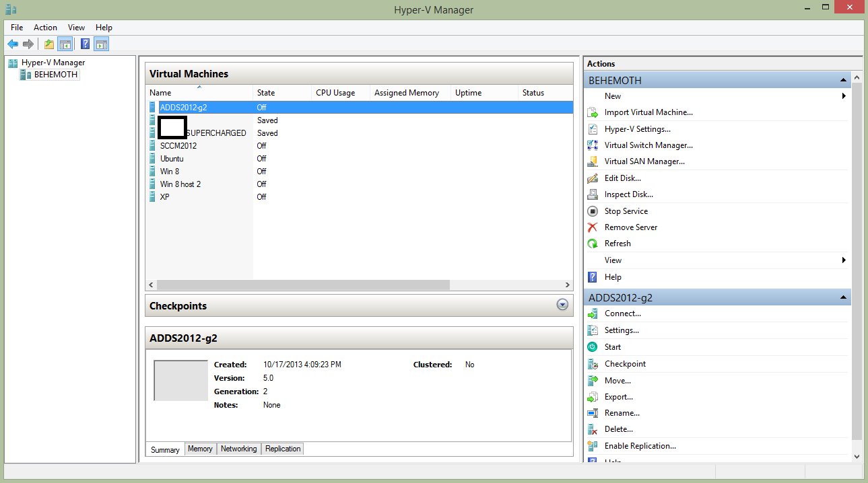Viewport: 868px width, 483px height.
Task: Click the Stop Service icon
Action: (593, 211)
